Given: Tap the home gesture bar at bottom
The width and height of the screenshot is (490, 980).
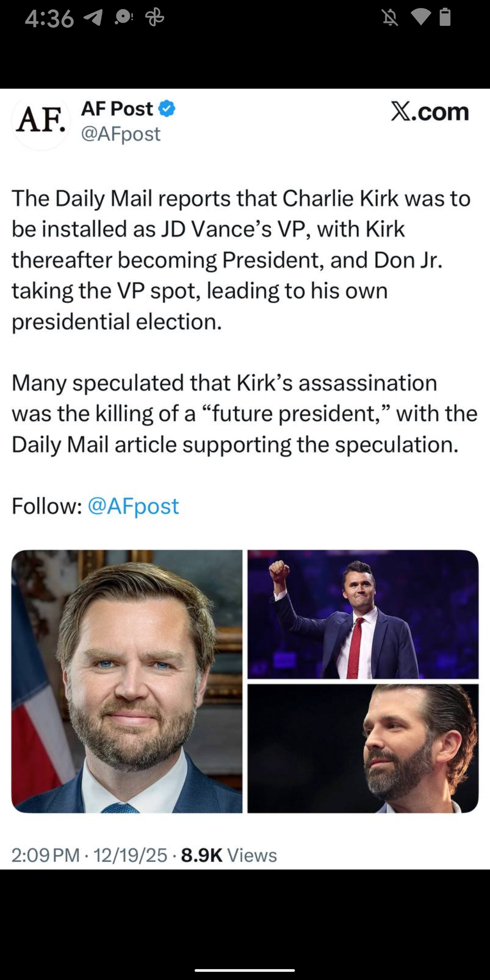Looking at the screenshot, I should [245, 970].
